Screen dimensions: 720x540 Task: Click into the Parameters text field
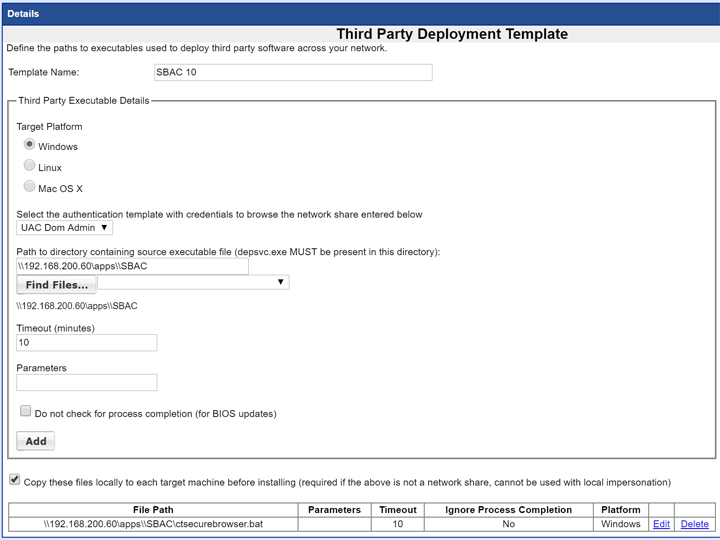[87, 382]
